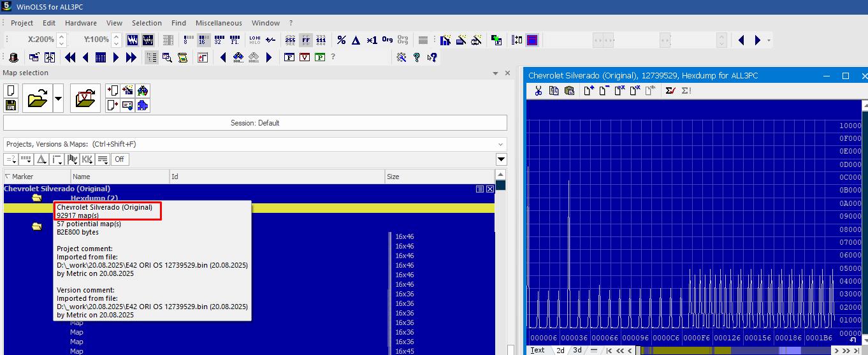Toggle decimal 255 number format
This screenshot has width=868, height=355.
point(291,40)
